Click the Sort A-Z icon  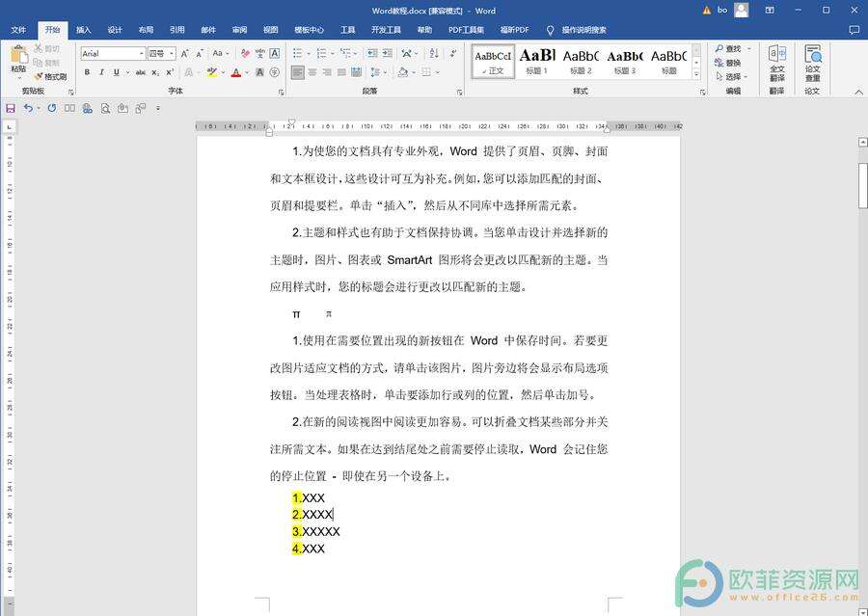434,54
